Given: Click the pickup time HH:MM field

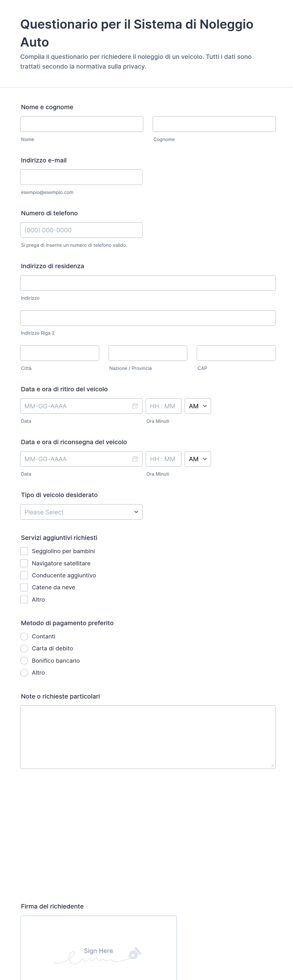Looking at the screenshot, I should pyautogui.click(x=163, y=406).
